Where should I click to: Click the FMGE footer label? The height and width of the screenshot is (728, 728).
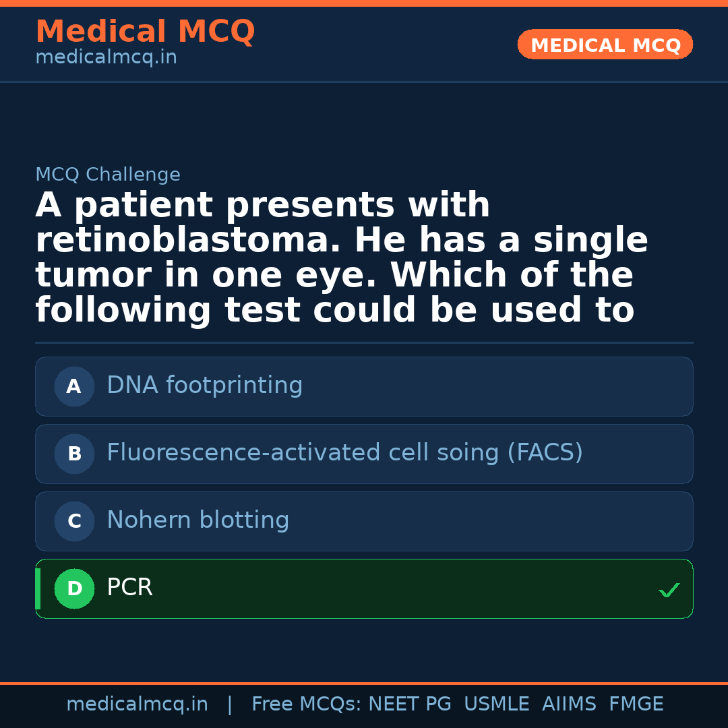(x=636, y=704)
